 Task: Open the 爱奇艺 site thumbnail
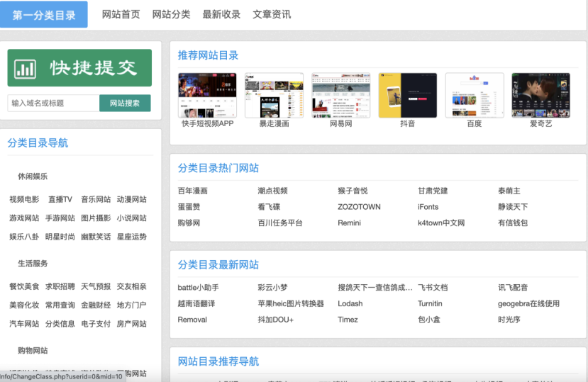click(x=540, y=95)
